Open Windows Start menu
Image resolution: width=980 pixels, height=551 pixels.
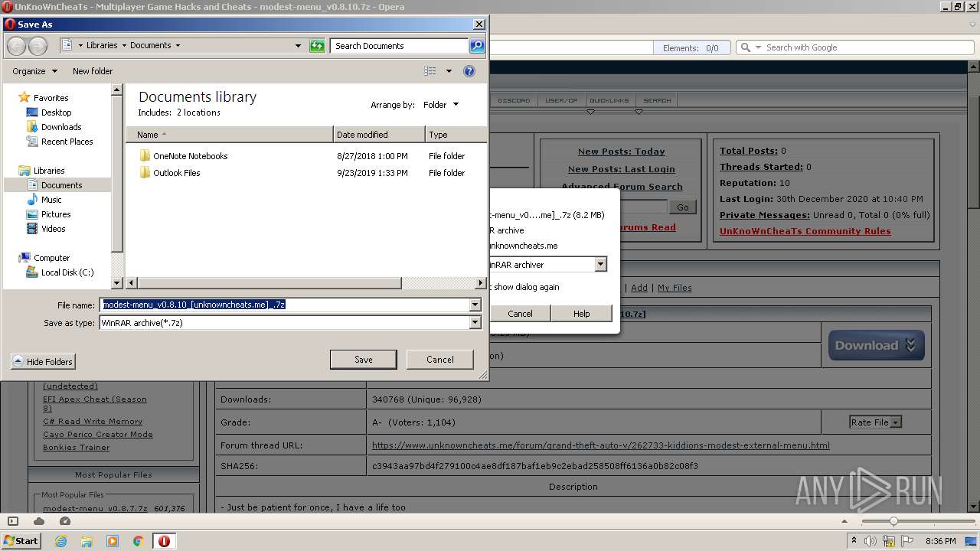pyautogui.click(x=21, y=540)
